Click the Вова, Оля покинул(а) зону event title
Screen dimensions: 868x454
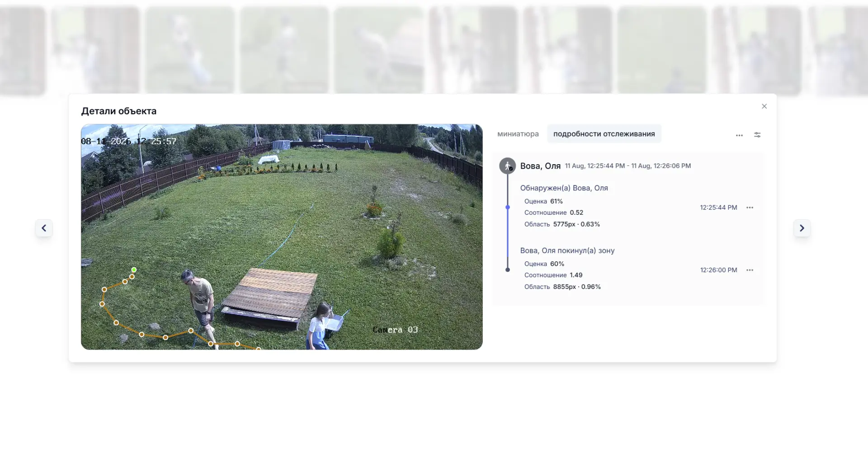(x=567, y=251)
